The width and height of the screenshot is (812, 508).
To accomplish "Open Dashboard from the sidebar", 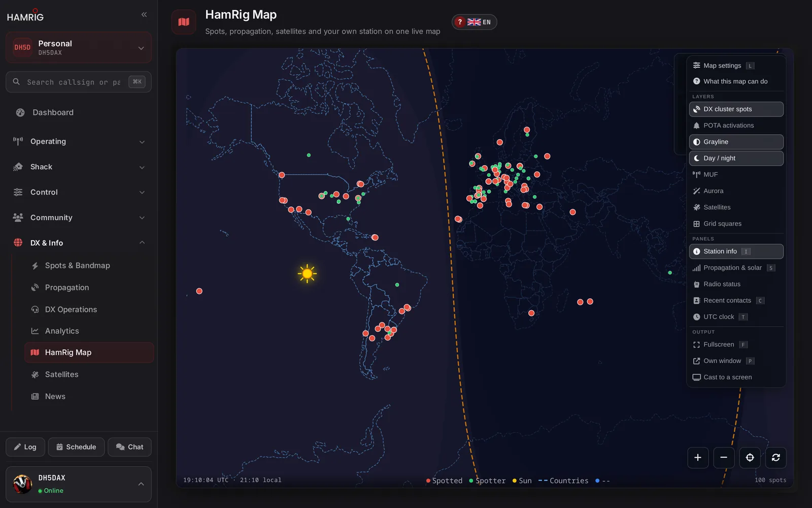I will coord(79,112).
